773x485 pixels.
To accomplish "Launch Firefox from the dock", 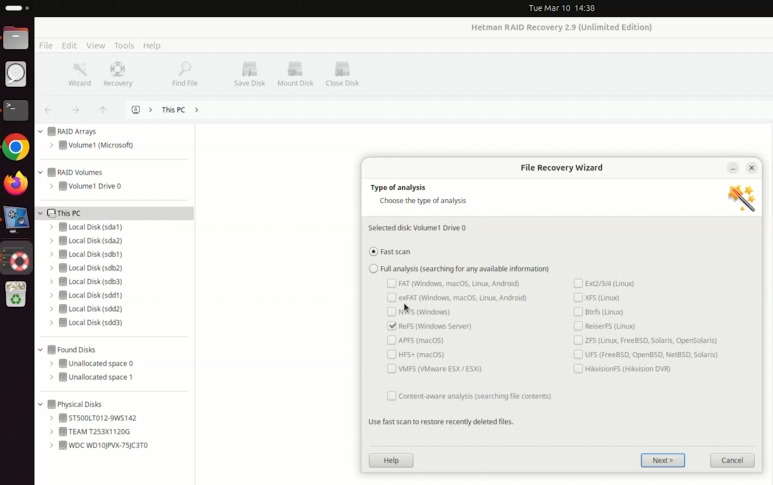I will (16, 183).
